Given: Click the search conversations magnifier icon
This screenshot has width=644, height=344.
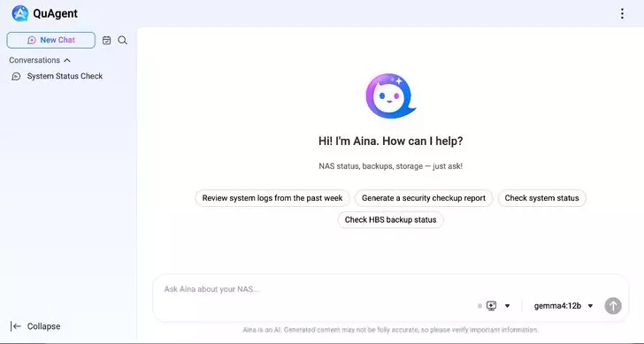Looking at the screenshot, I should coord(122,40).
